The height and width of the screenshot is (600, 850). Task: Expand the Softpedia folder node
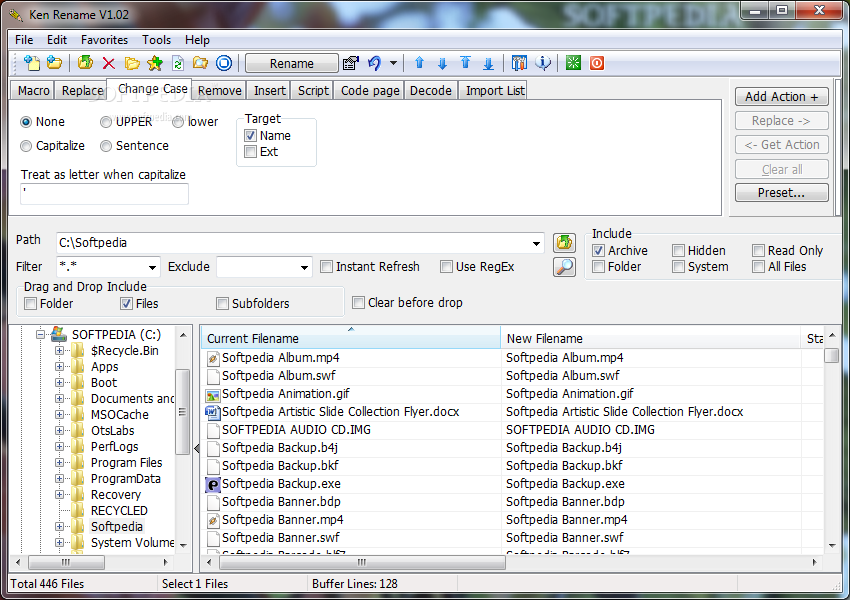[x=59, y=526]
